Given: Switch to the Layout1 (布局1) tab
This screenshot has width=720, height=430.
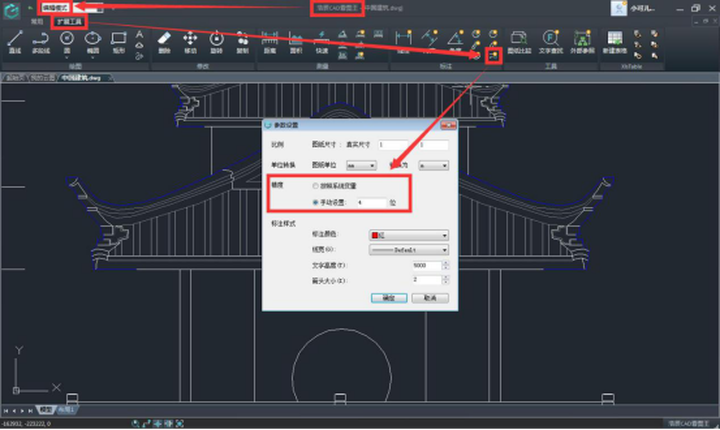Looking at the screenshot, I should (67, 410).
